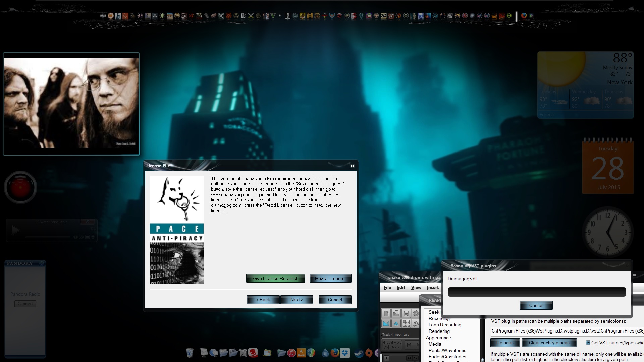Open iTunes from the dock
Image resolution: width=644 pixels, height=362 pixels.
pos(291,353)
